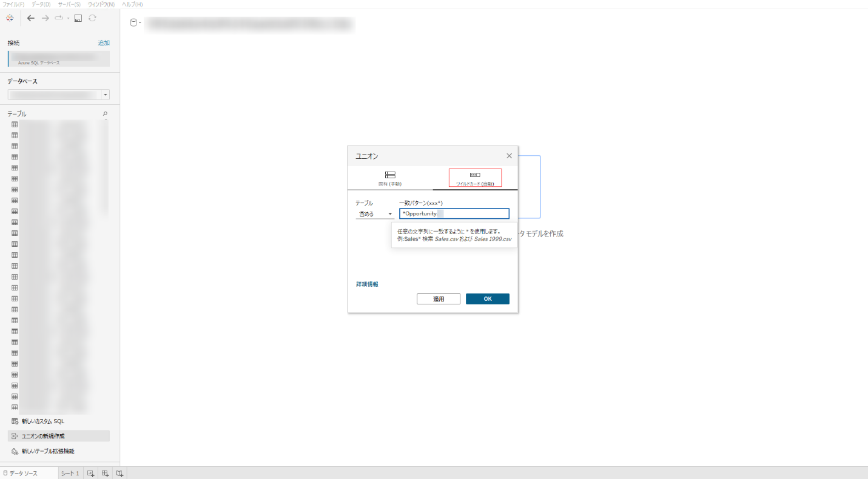
Task: Click the table search magnifier icon
Action: click(105, 114)
